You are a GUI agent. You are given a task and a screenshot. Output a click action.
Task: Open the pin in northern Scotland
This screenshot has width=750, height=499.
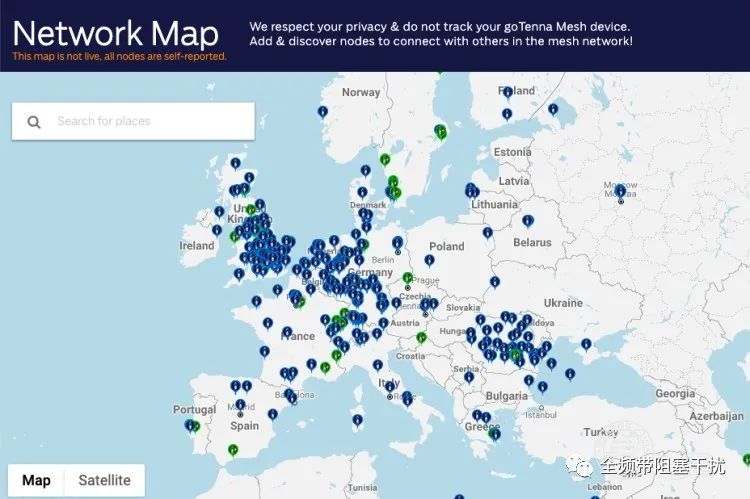[236, 164]
